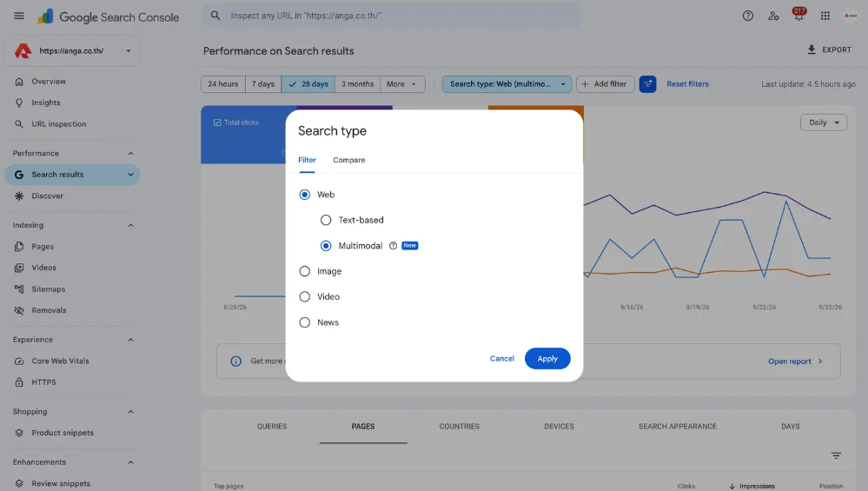The height and width of the screenshot is (491, 868).
Task: Select the Image search type
Action: pos(304,271)
